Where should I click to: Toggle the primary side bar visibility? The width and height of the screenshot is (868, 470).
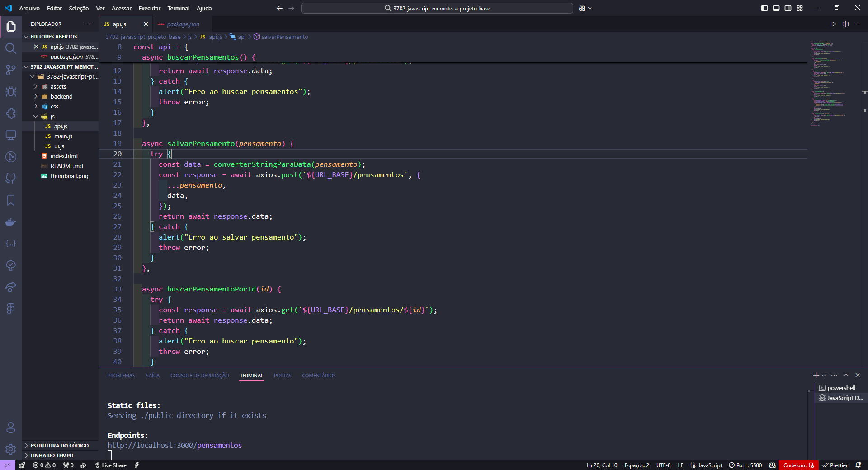coord(764,8)
